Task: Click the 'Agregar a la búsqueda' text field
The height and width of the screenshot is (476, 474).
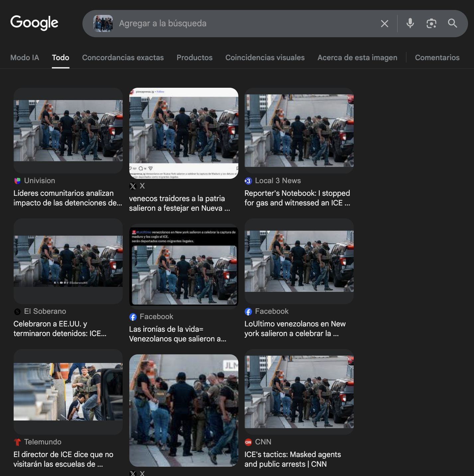Action: coord(246,23)
